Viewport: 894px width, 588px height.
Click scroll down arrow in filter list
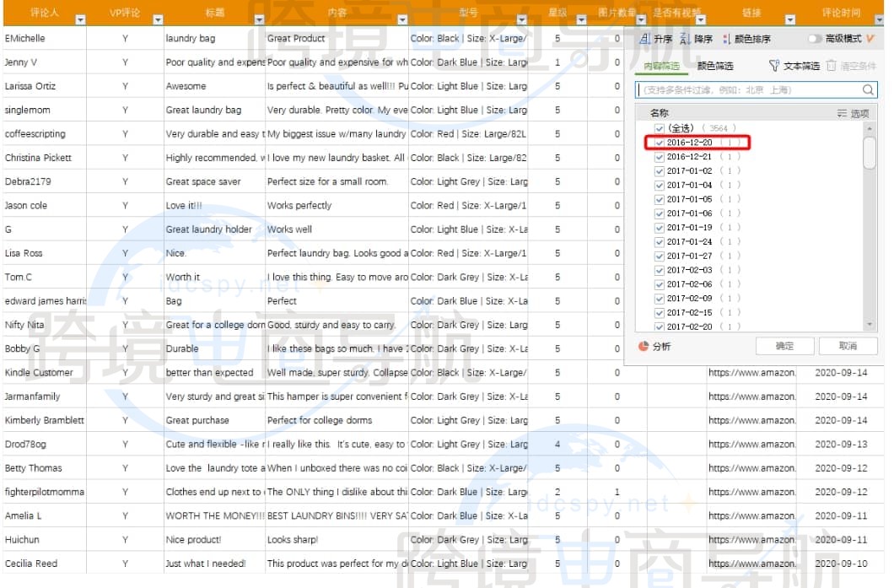point(870,325)
